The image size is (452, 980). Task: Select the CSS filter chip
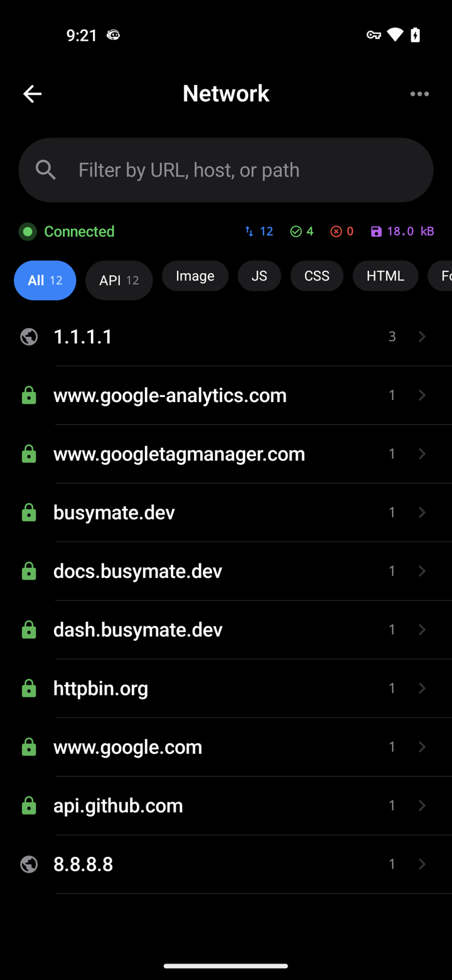click(x=317, y=276)
